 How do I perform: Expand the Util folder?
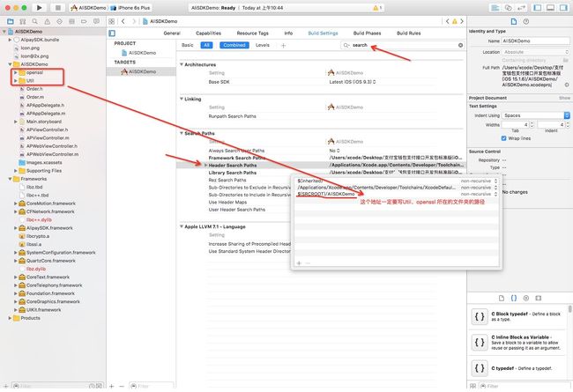[15, 81]
